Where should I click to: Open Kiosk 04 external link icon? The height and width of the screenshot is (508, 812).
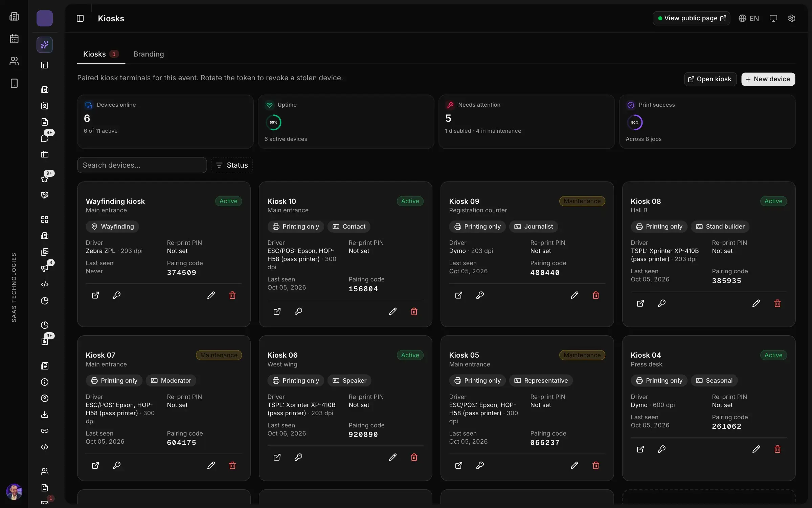(x=640, y=449)
